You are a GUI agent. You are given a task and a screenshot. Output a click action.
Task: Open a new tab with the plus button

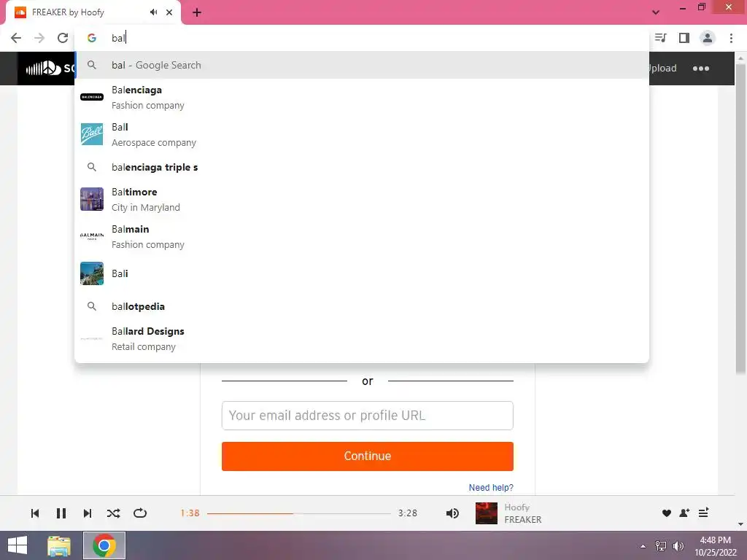click(x=197, y=12)
